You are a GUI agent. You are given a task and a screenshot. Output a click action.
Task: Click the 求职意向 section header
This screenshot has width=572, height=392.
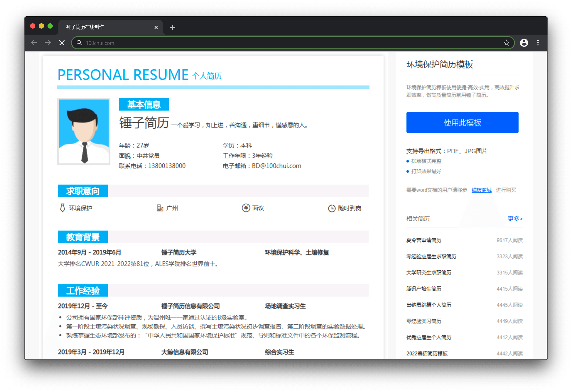[x=83, y=191]
